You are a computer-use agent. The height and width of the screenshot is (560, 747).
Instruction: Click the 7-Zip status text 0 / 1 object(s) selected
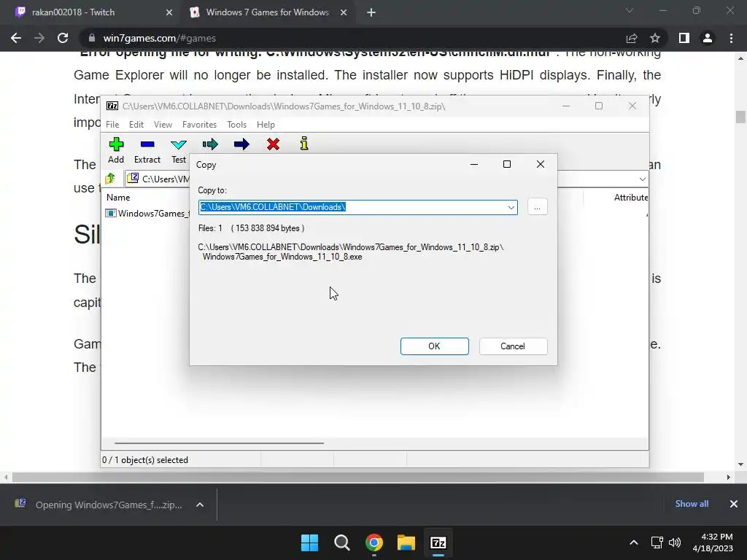pyautogui.click(x=145, y=460)
